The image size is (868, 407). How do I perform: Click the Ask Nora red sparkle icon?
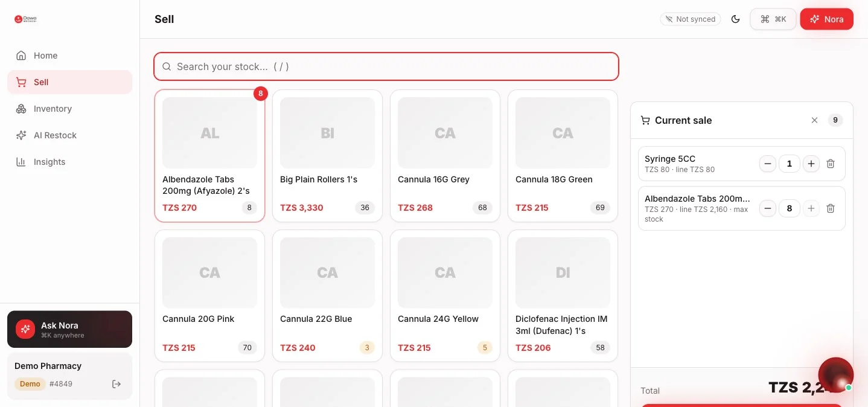click(x=25, y=329)
